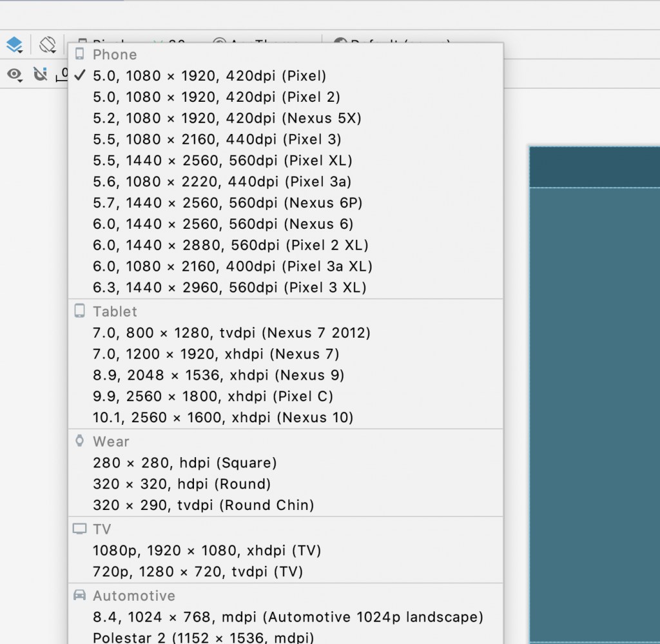The width and height of the screenshot is (660, 644).
Task: Choose 320 × 320 Round wear device
Action: (286, 484)
